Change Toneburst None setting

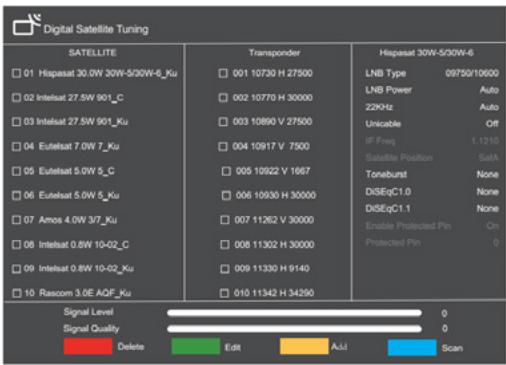point(488,174)
